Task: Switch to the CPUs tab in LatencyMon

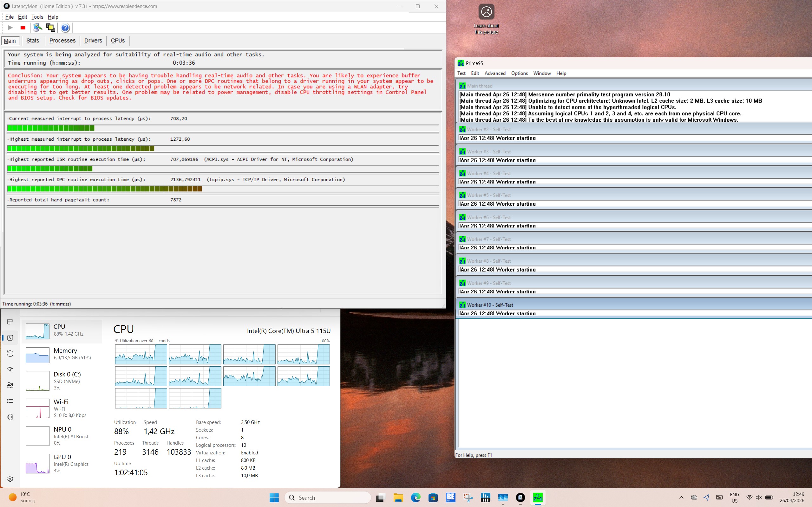Action: click(x=118, y=41)
